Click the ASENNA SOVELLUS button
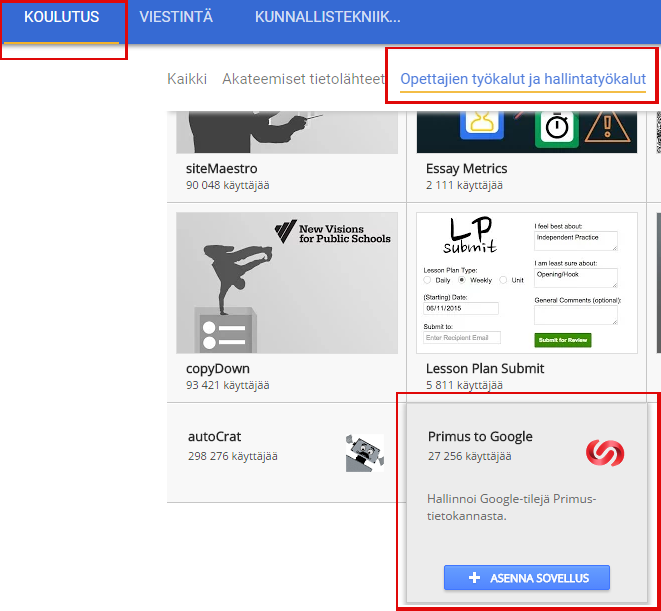The image size is (661, 611). point(527,577)
